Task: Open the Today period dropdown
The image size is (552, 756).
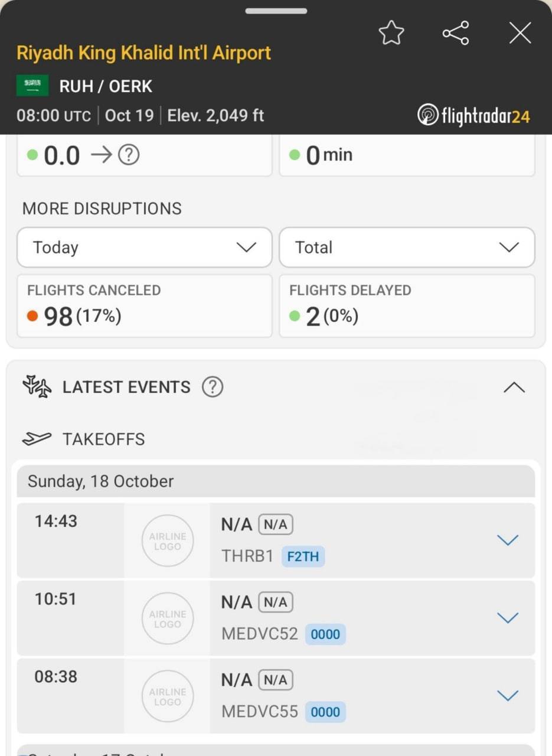Action: [x=145, y=247]
